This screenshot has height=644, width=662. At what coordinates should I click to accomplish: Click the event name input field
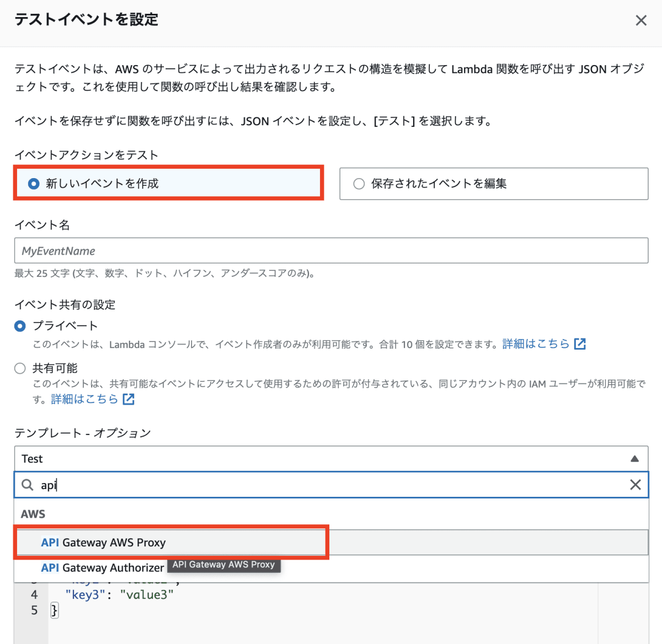pyautogui.click(x=331, y=251)
